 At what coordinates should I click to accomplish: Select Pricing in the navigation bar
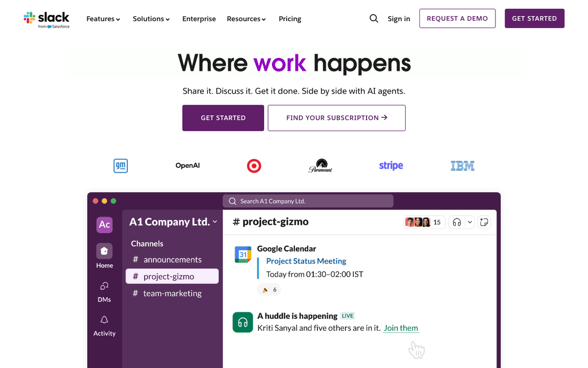coord(290,19)
